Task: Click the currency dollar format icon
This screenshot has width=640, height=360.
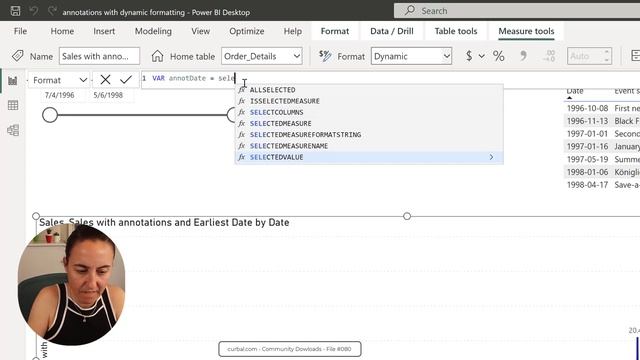Action: pos(469,56)
